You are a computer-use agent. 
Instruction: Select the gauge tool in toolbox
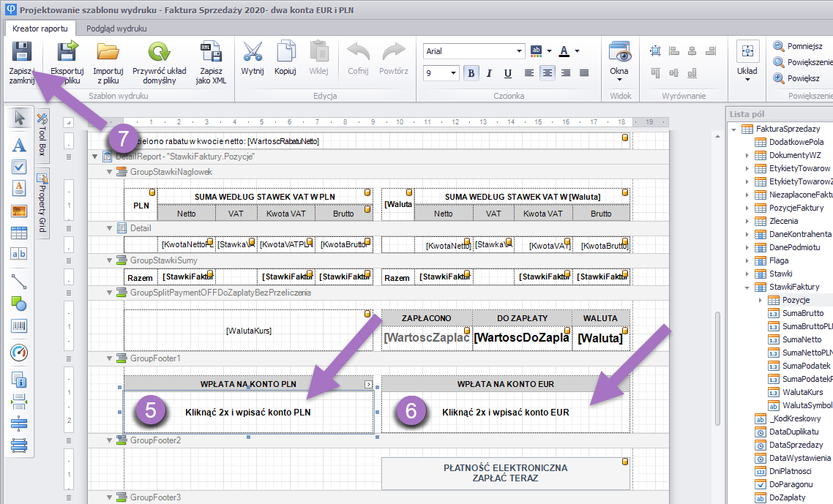[x=19, y=353]
